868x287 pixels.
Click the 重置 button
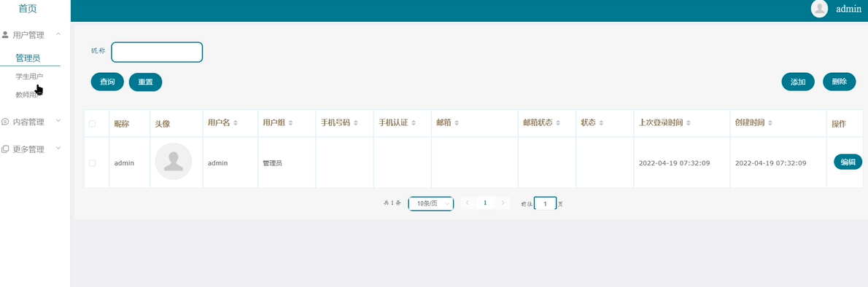click(146, 82)
